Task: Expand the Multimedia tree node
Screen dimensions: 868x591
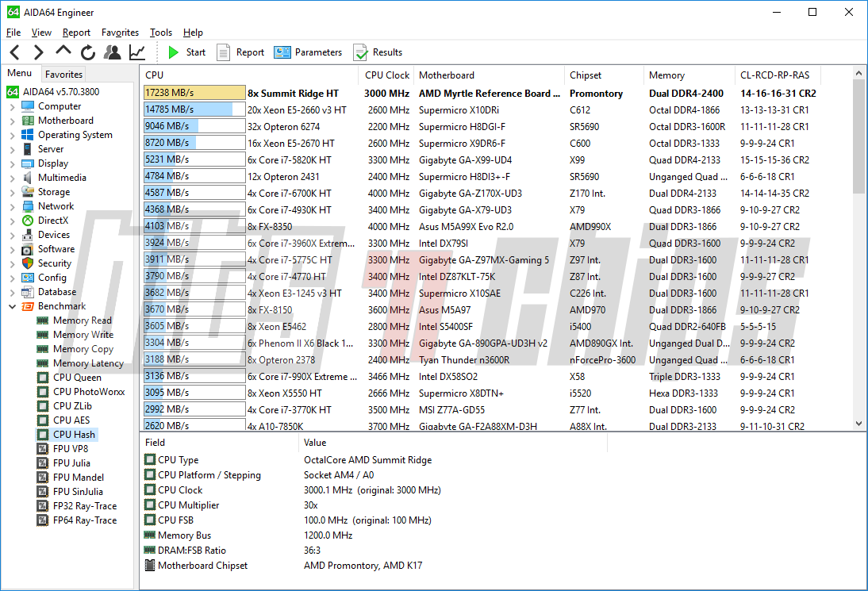Action: click(12, 178)
